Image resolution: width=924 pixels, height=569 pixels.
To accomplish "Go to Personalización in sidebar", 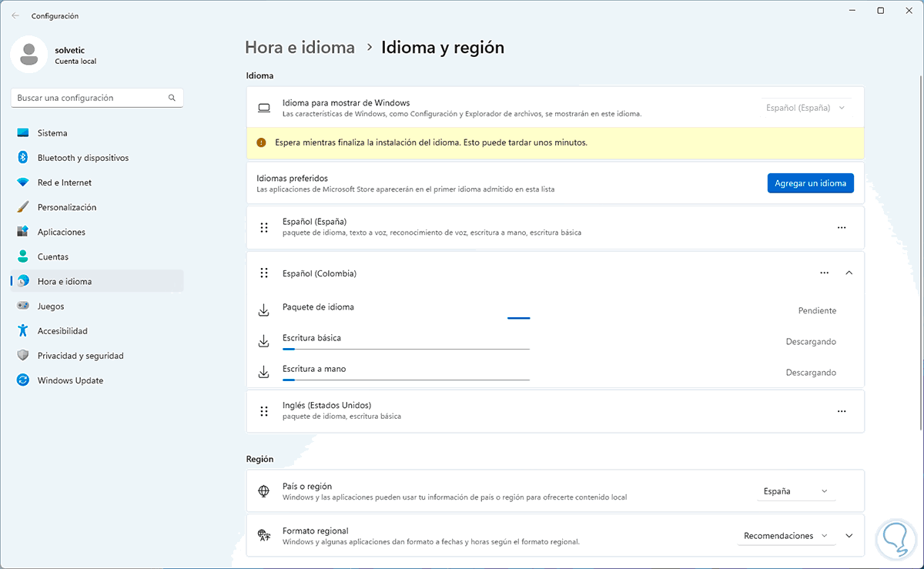I will click(67, 207).
